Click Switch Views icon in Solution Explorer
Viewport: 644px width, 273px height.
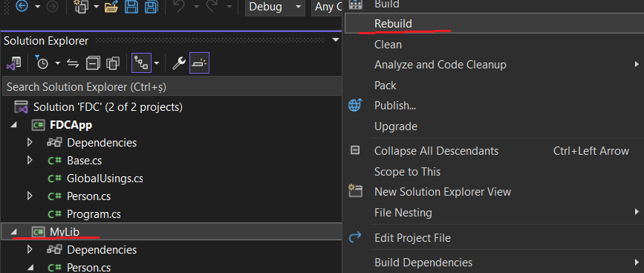point(13,63)
